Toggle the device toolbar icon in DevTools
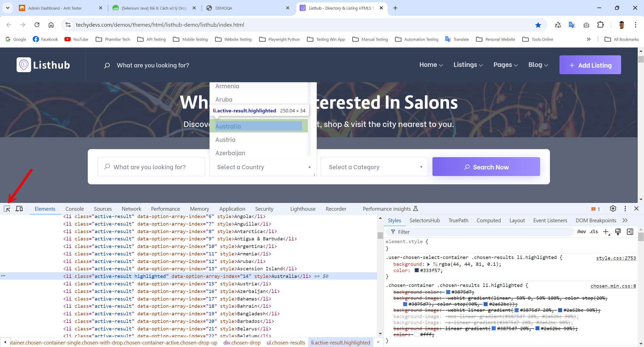 coord(19,209)
